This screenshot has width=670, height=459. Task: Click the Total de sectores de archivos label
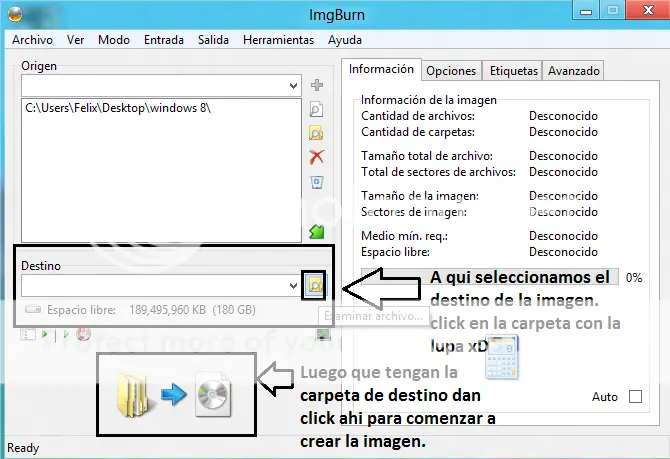coord(438,172)
